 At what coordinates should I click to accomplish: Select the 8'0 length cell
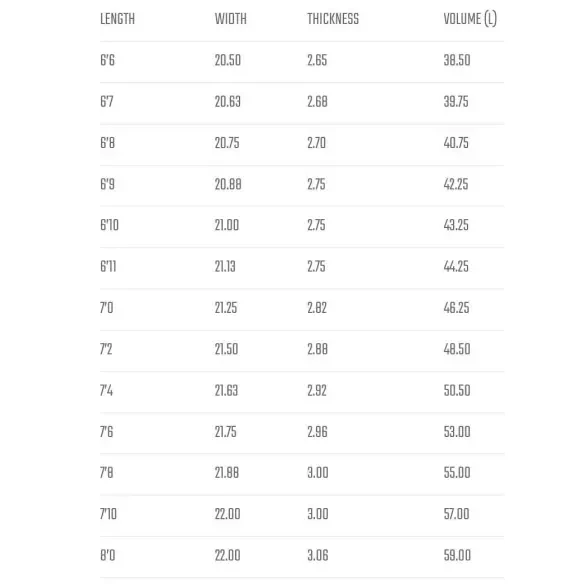[x=108, y=556]
